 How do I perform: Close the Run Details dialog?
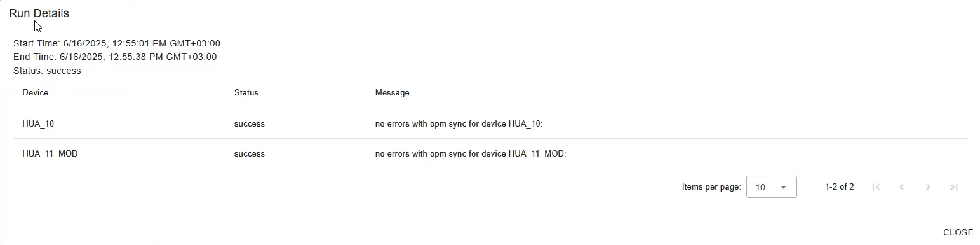(x=958, y=232)
